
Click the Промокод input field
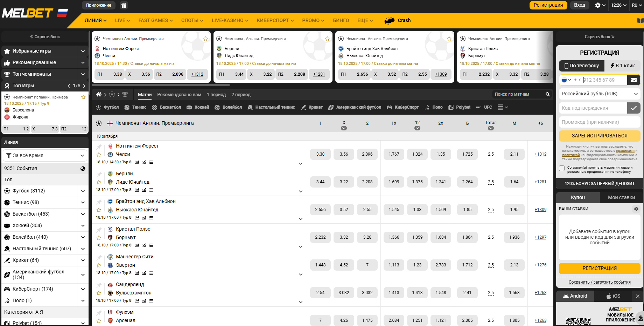(599, 122)
